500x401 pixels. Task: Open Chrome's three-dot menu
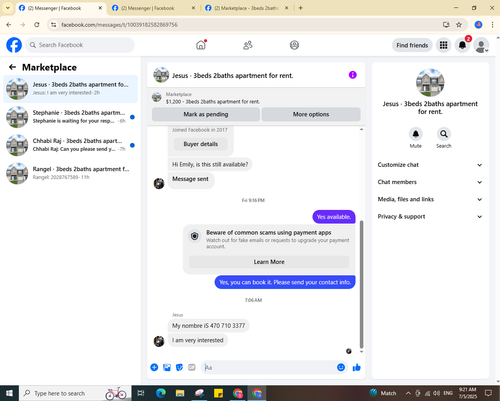tap(492, 25)
